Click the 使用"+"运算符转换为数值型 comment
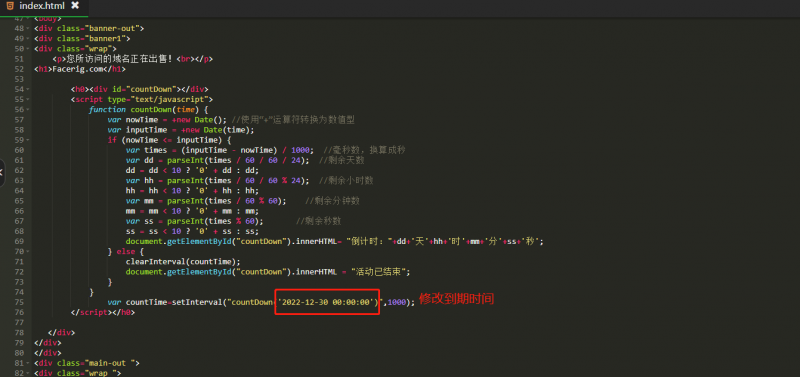 (293, 120)
